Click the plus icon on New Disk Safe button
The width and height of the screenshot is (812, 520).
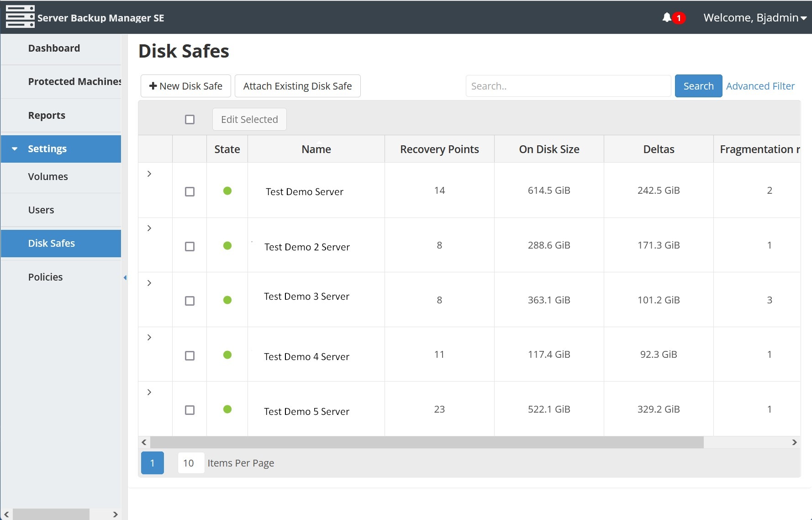coord(153,86)
